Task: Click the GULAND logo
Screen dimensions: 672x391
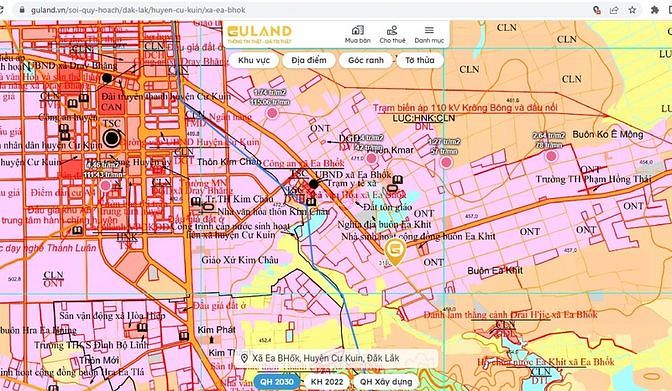Action: coord(259,34)
